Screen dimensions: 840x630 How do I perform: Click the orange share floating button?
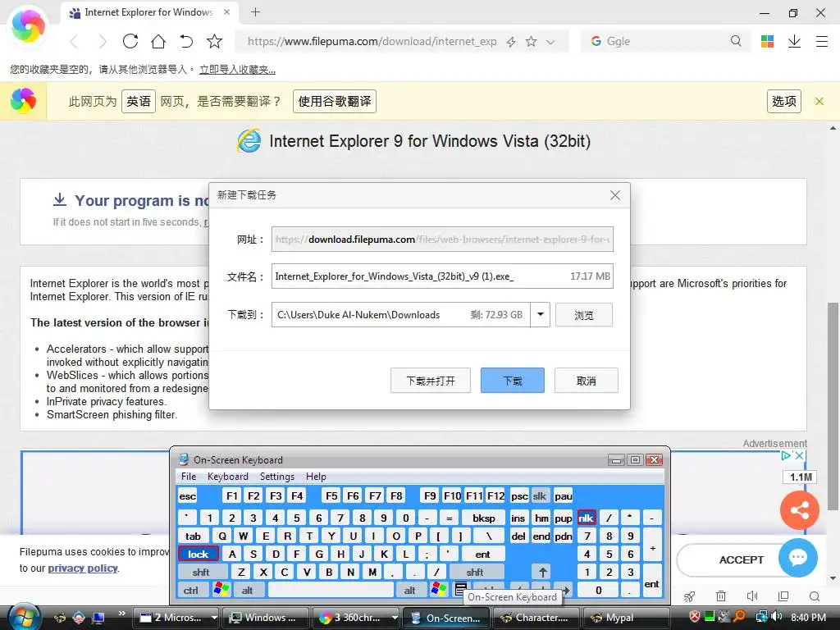coord(799,510)
